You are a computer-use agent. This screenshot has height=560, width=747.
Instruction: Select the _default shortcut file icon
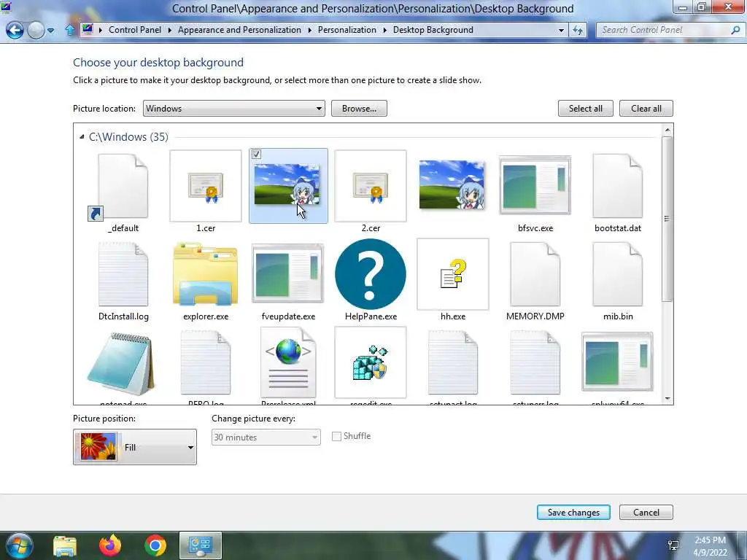coord(123,186)
